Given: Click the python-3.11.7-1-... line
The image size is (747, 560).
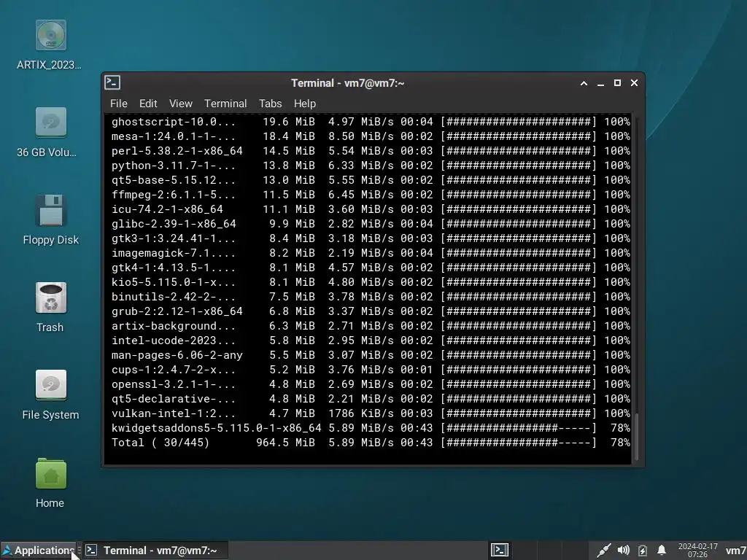Looking at the screenshot, I should pos(371,166).
